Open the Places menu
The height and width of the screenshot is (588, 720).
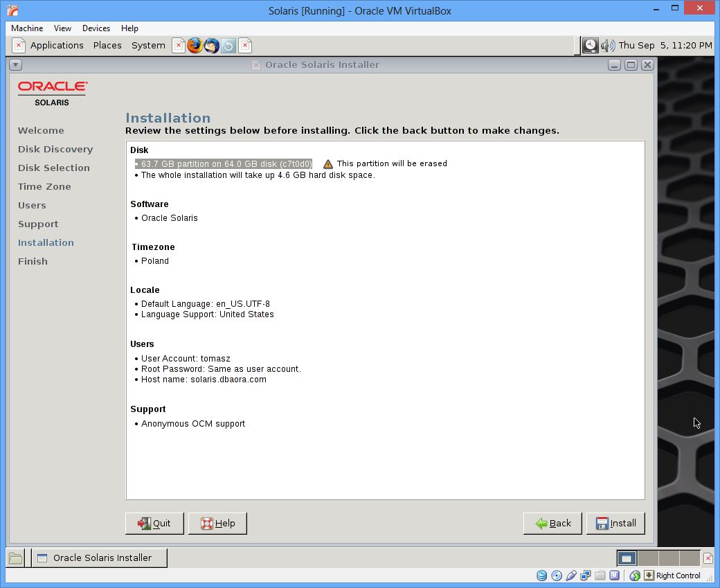click(107, 46)
